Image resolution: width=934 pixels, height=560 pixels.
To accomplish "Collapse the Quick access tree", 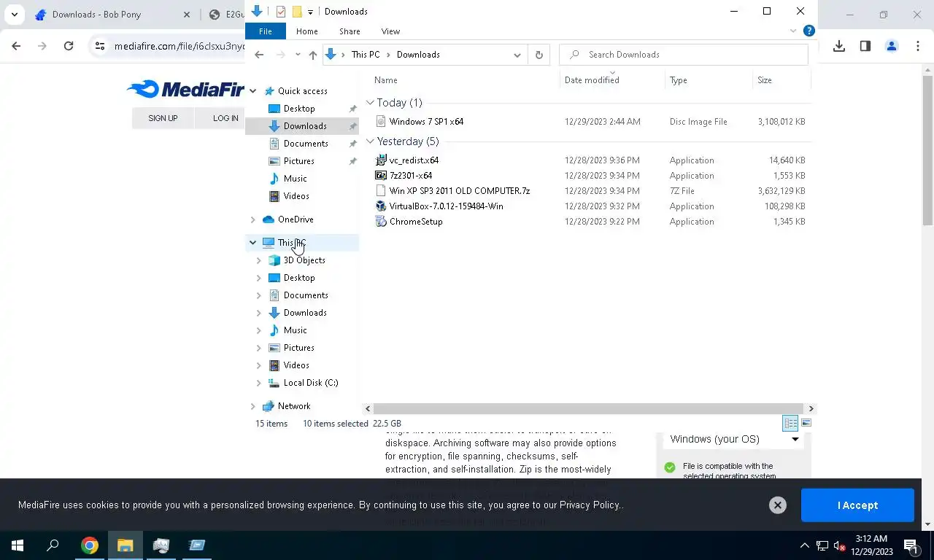I will [253, 91].
